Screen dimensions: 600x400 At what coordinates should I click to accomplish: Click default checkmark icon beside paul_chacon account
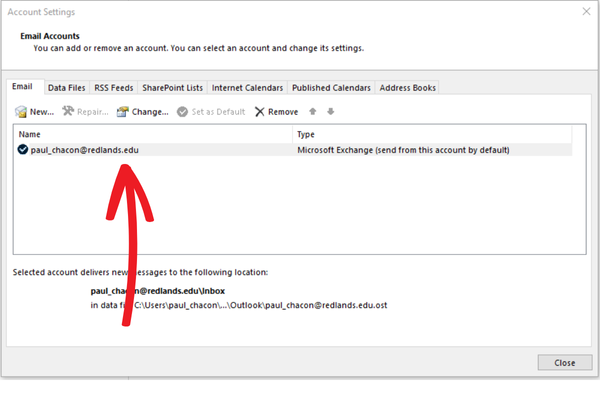coord(23,150)
